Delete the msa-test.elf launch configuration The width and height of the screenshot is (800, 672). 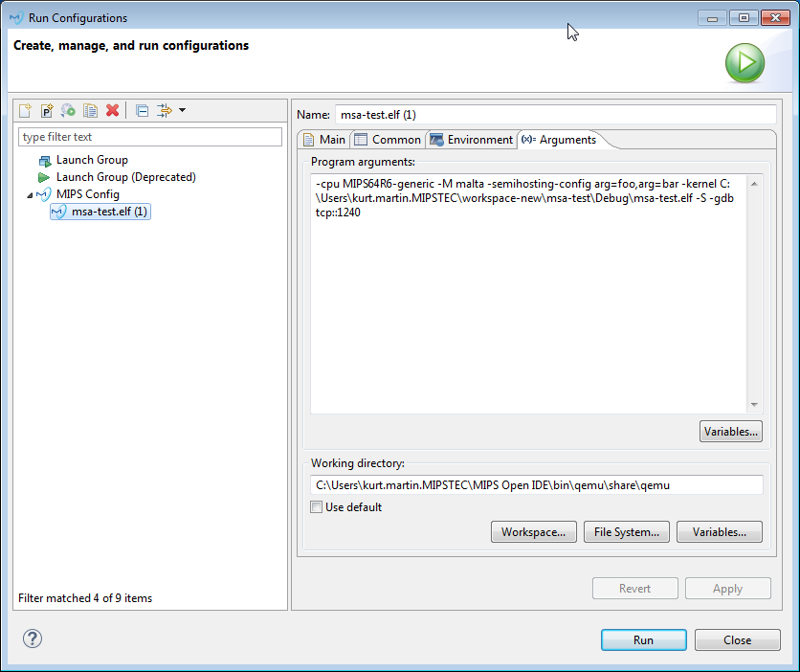click(x=112, y=110)
